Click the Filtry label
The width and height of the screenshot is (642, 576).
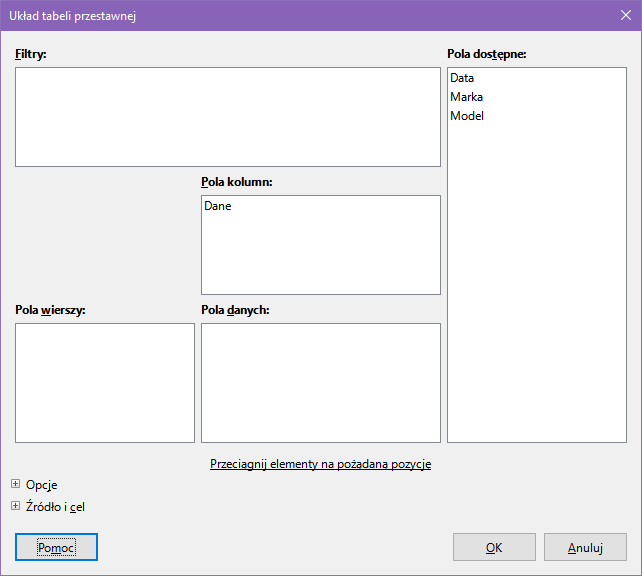31,53
